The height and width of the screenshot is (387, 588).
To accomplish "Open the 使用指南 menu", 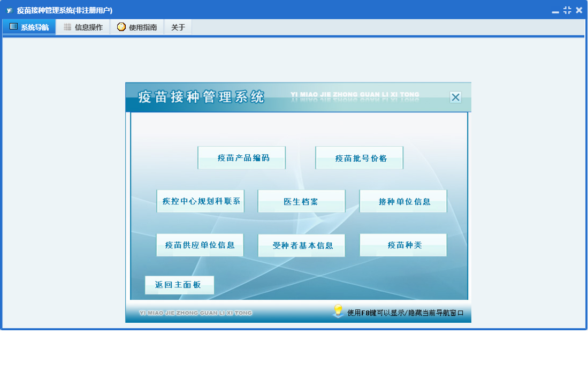I will pos(138,27).
